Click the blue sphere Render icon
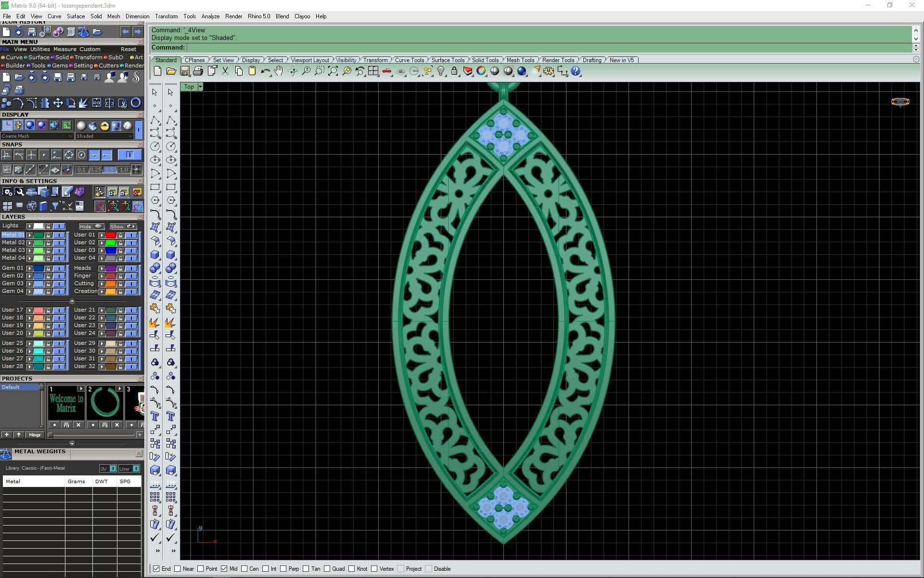 [x=521, y=71]
